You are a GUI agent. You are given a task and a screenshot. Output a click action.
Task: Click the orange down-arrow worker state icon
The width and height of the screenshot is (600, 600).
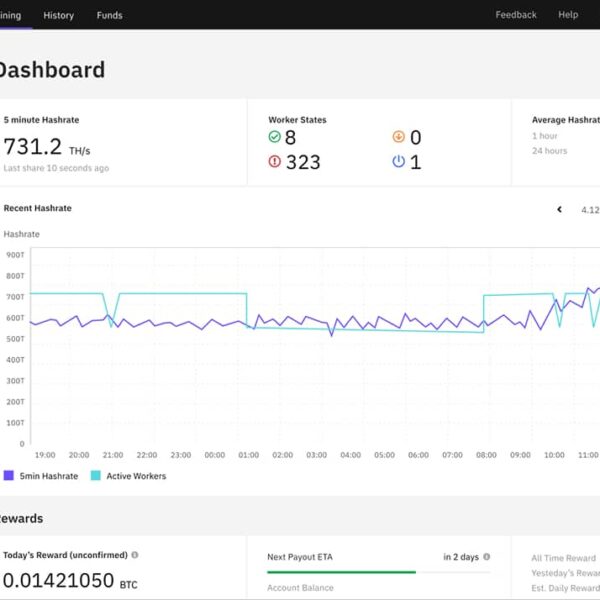point(399,138)
